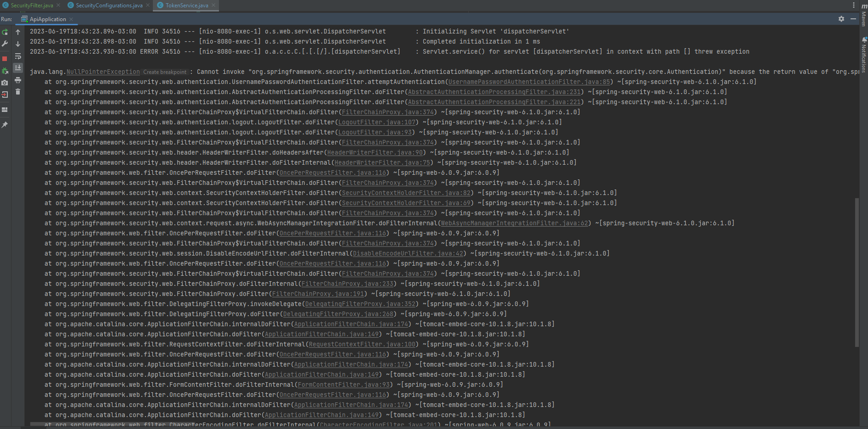Open SecurityContextHolderFilter.java:82 link
The image size is (868, 429).
click(x=406, y=193)
